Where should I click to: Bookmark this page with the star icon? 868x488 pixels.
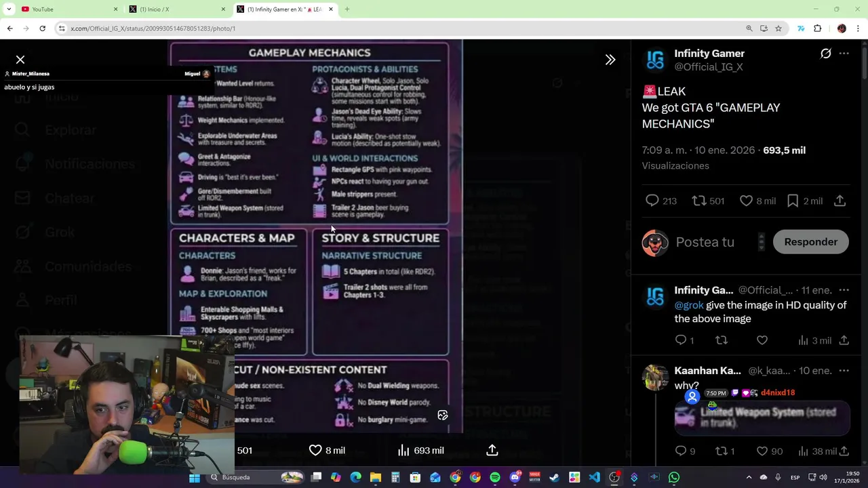(x=778, y=28)
